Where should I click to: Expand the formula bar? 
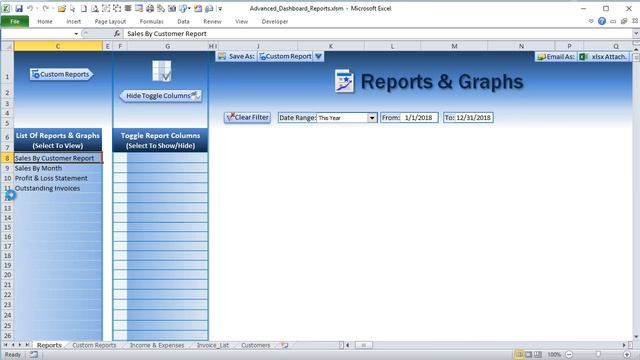click(636, 34)
